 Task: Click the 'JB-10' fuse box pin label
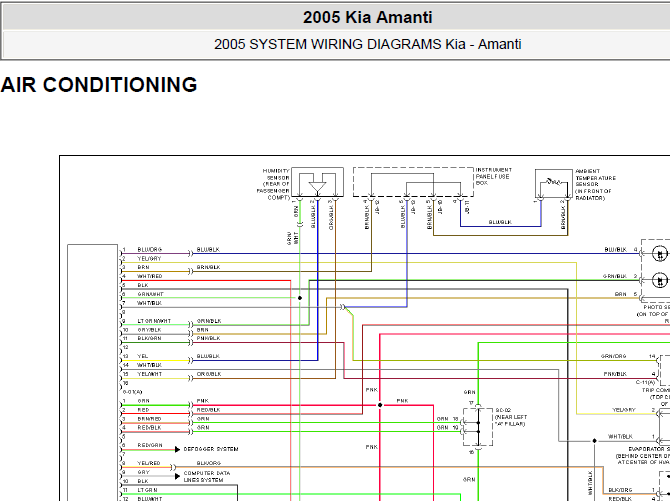tap(440, 207)
